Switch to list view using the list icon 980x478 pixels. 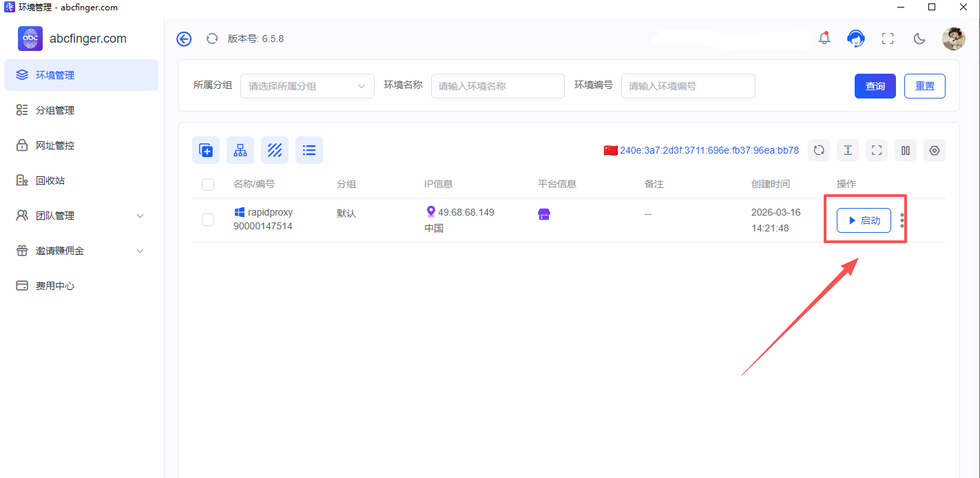(309, 149)
